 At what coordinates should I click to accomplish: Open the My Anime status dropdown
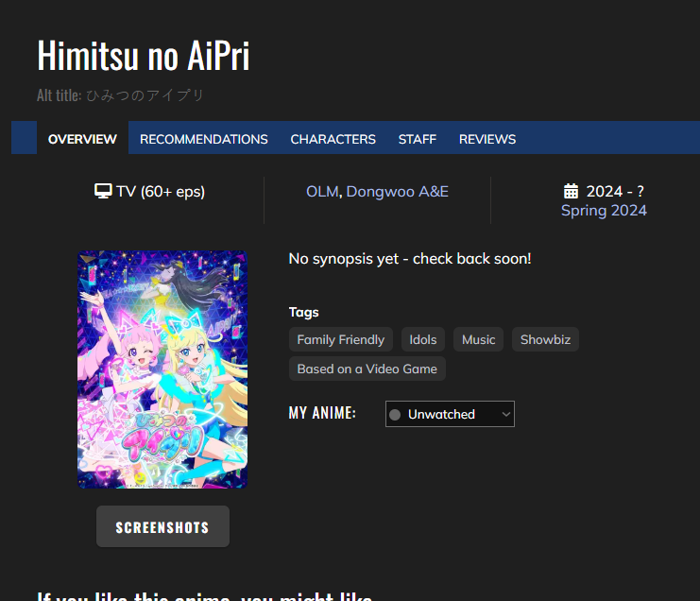click(450, 414)
